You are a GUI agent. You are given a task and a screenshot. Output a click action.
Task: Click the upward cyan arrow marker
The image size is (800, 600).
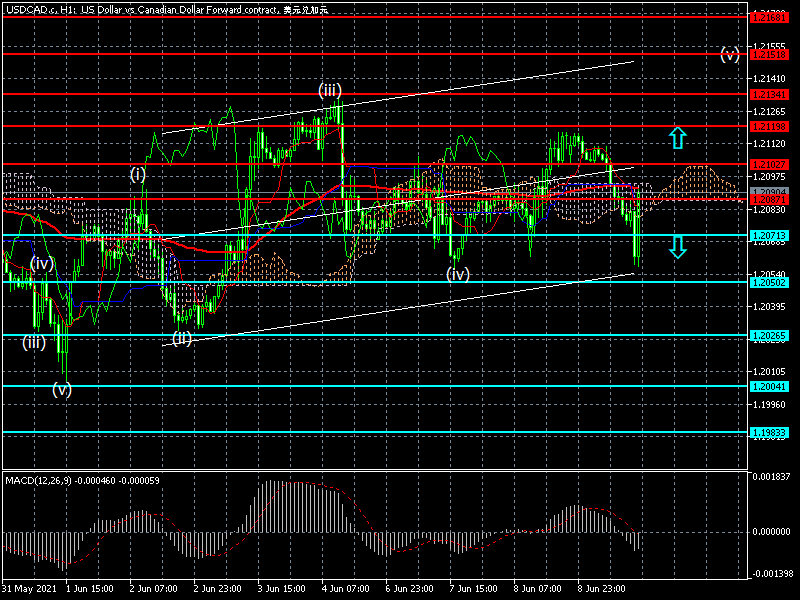677,138
